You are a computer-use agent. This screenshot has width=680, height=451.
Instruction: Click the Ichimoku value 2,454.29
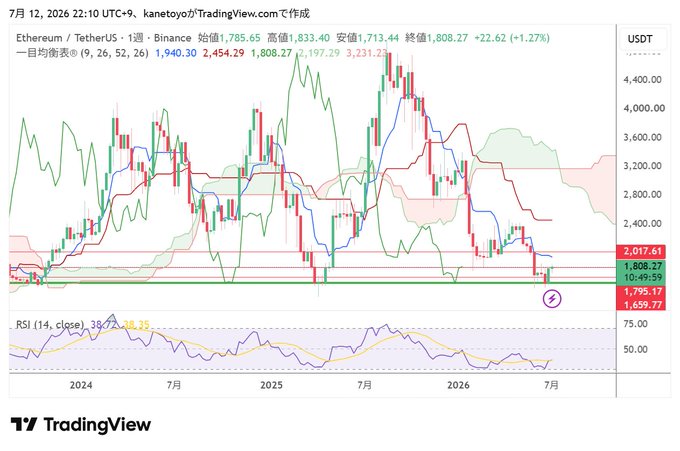[x=223, y=53]
